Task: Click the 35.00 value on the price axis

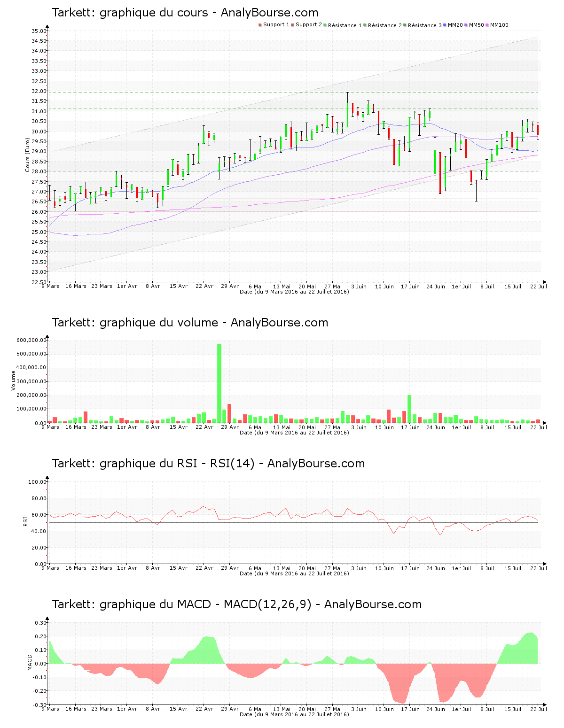Action: click(39, 31)
